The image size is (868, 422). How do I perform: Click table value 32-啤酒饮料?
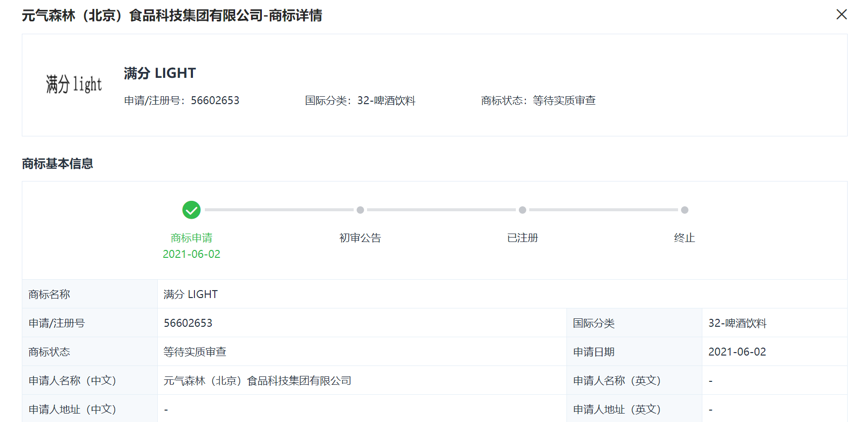[737, 323]
